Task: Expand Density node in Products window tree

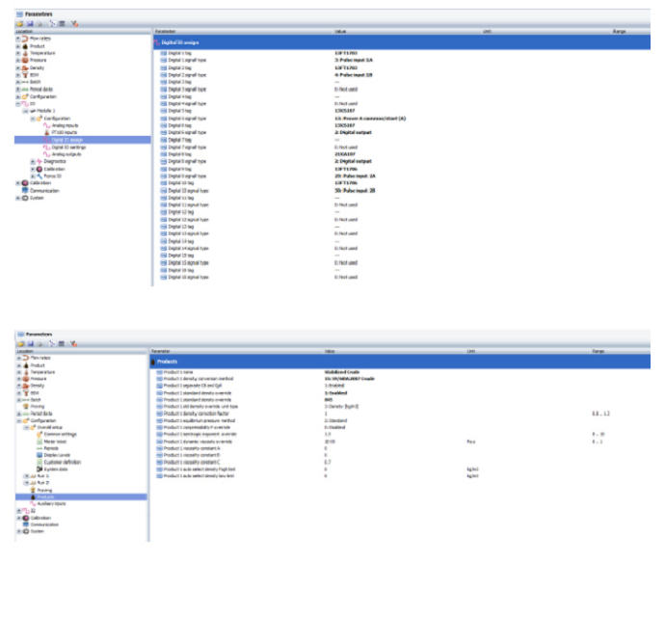Action: (18, 386)
